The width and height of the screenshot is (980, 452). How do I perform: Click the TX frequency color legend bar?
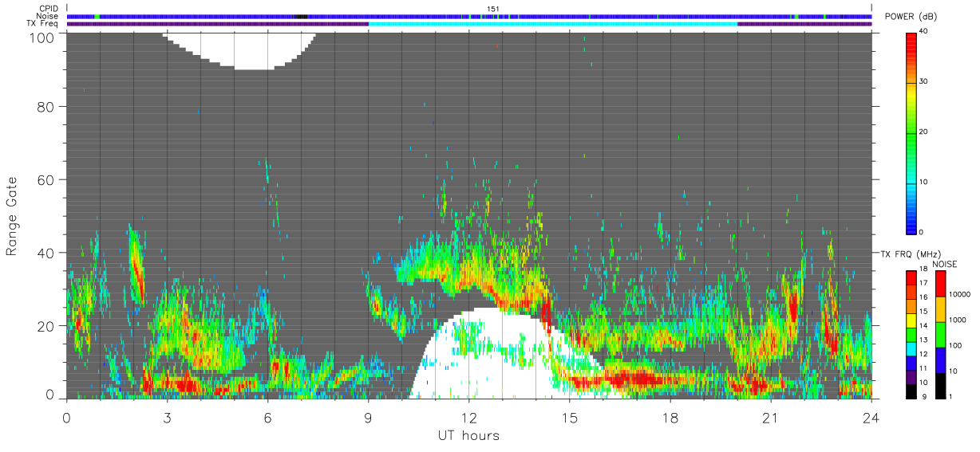point(911,335)
